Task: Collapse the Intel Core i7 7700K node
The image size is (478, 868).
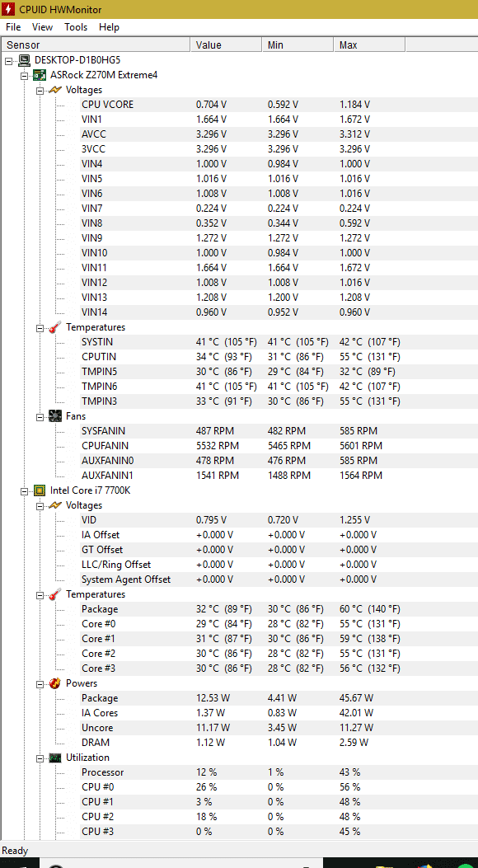Action: (25, 490)
